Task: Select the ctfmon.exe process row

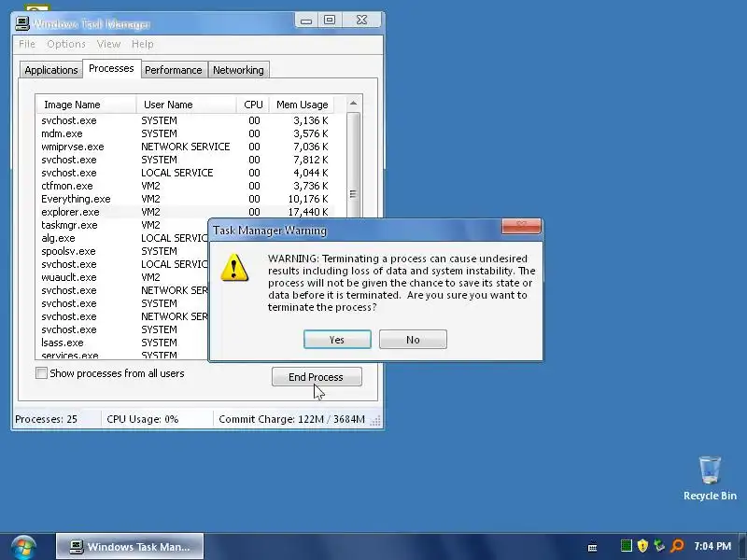Action: [185, 186]
